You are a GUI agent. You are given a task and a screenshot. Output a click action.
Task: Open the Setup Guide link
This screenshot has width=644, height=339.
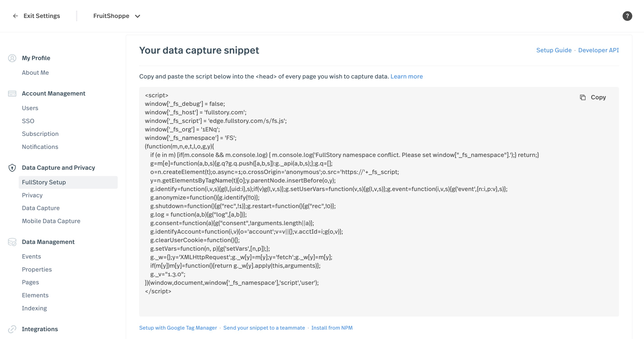(554, 50)
